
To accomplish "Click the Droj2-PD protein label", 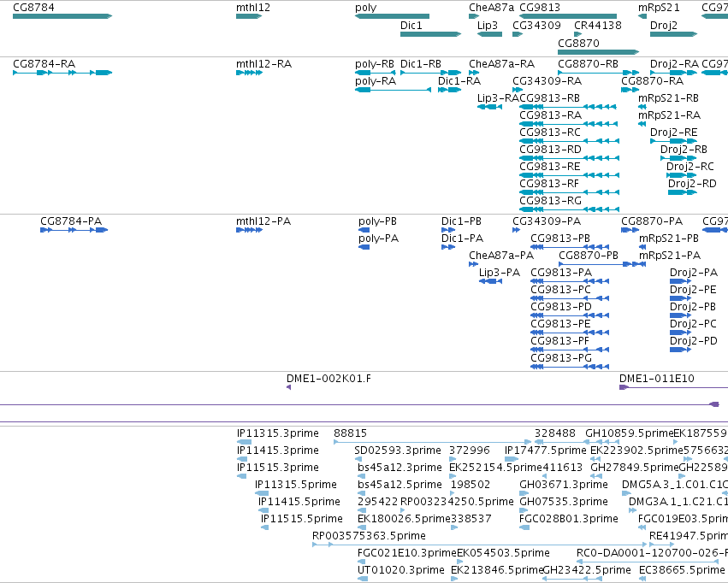I will [x=694, y=340].
